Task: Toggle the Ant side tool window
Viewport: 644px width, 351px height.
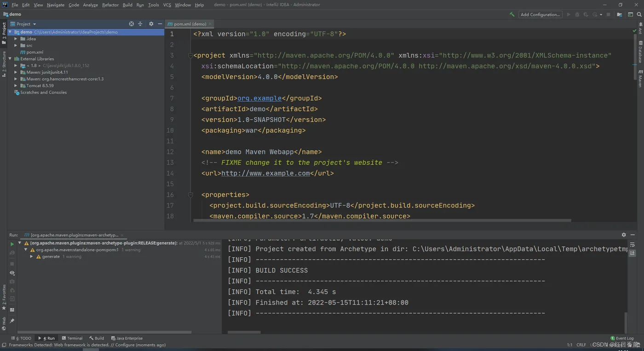Action: pyautogui.click(x=640, y=28)
